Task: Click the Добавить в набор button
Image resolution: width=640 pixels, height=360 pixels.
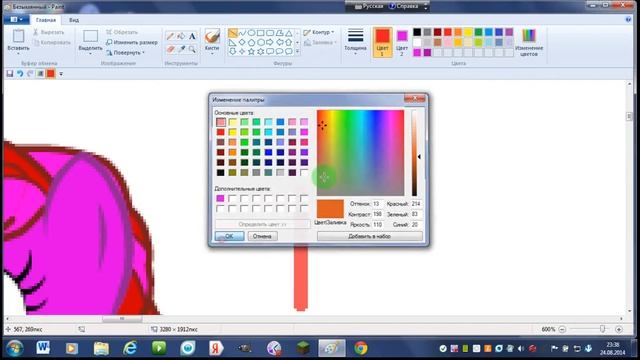Action: (x=369, y=236)
